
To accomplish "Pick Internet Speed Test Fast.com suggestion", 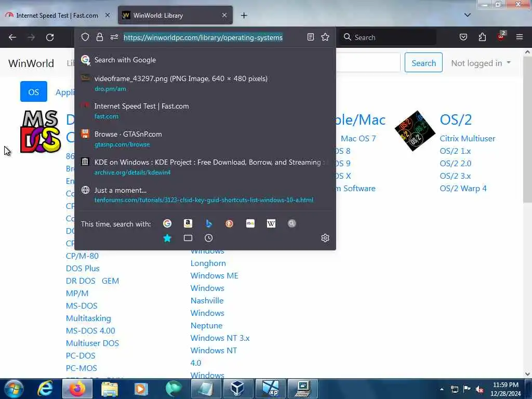I will click(205, 111).
